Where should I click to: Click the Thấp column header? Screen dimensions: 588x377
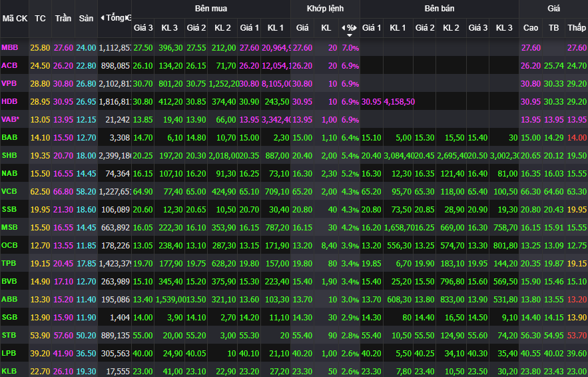tap(576, 28)
